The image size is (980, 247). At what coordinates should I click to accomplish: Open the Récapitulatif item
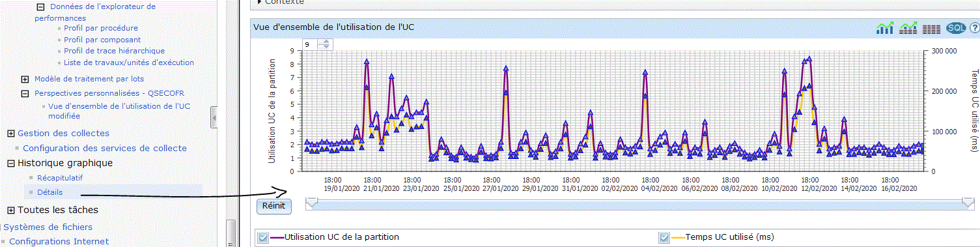tap(60, 177)
